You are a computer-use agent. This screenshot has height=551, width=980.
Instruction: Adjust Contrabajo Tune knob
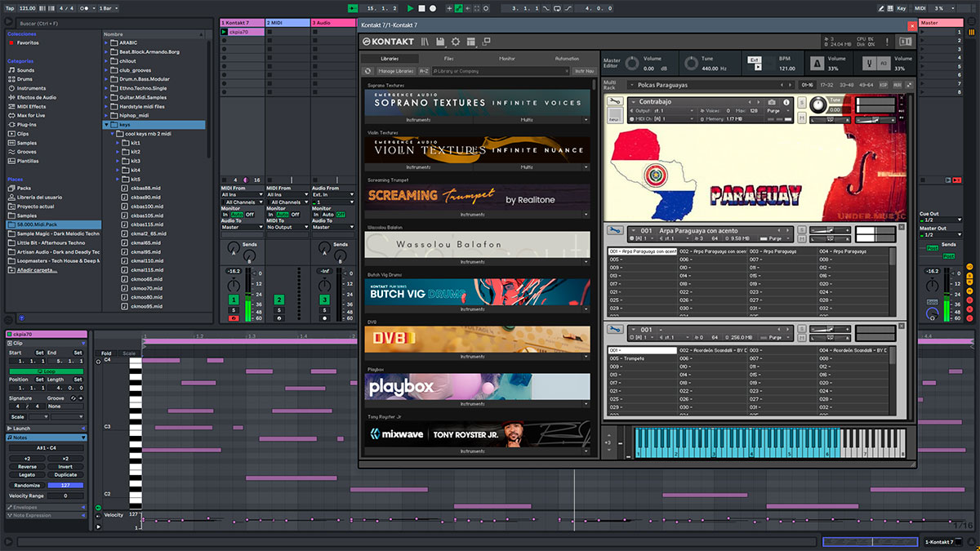tap(817, 104)
